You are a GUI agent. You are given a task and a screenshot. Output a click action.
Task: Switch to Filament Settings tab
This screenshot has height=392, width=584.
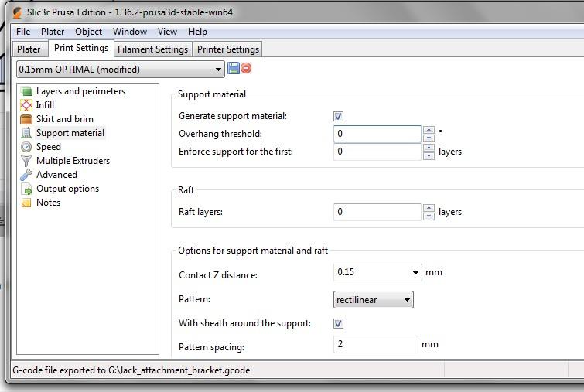(152, 49)
